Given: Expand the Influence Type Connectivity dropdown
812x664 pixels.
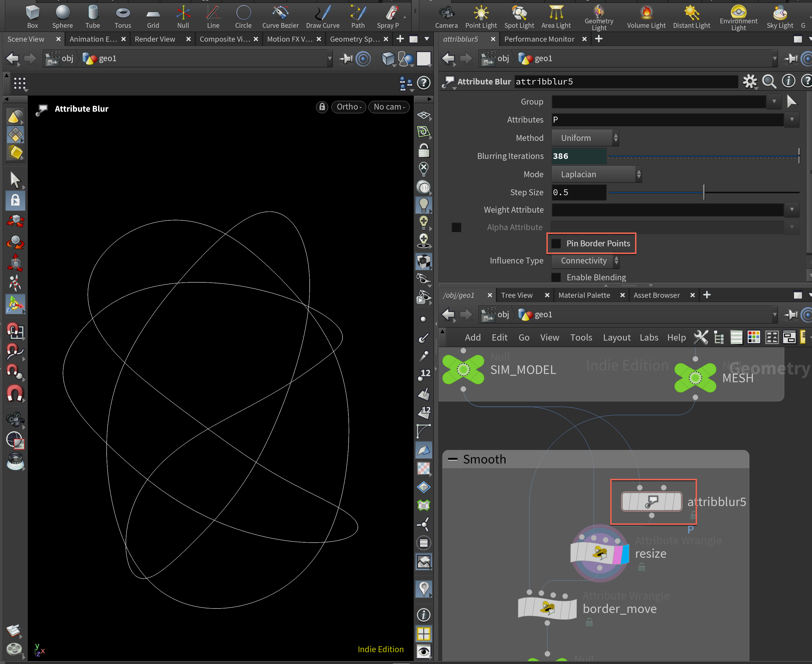Looking at the screenshot, I should (x=585, y=261).
